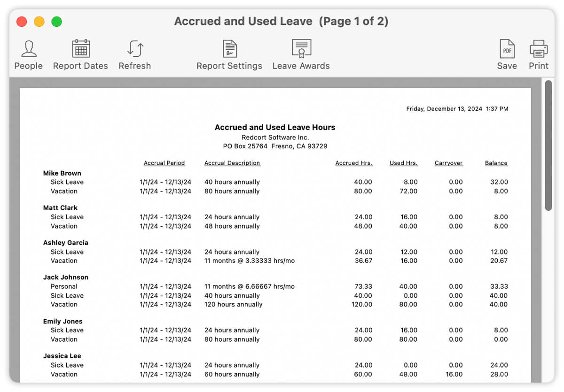Sort report by Balance column

[x=496, y=163]
